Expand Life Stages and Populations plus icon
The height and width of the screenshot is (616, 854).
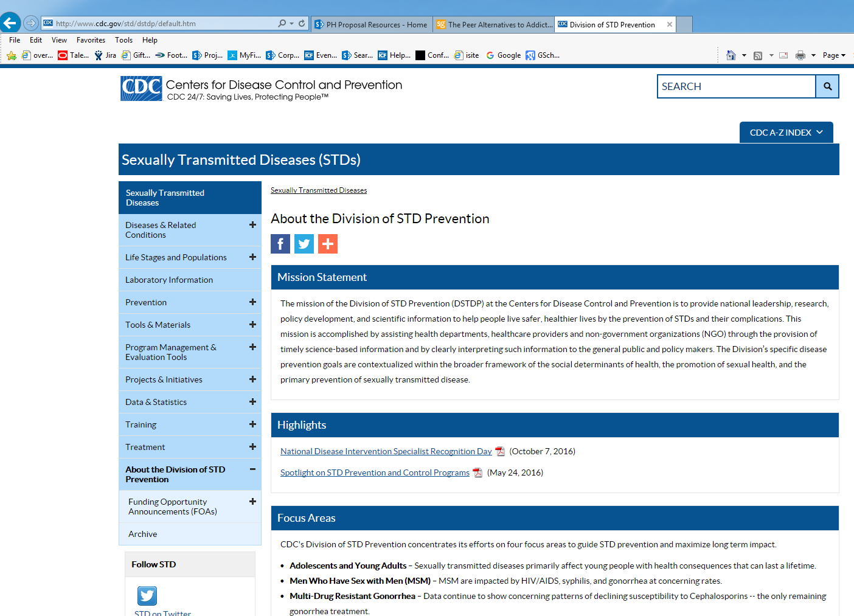pos(252,257)
